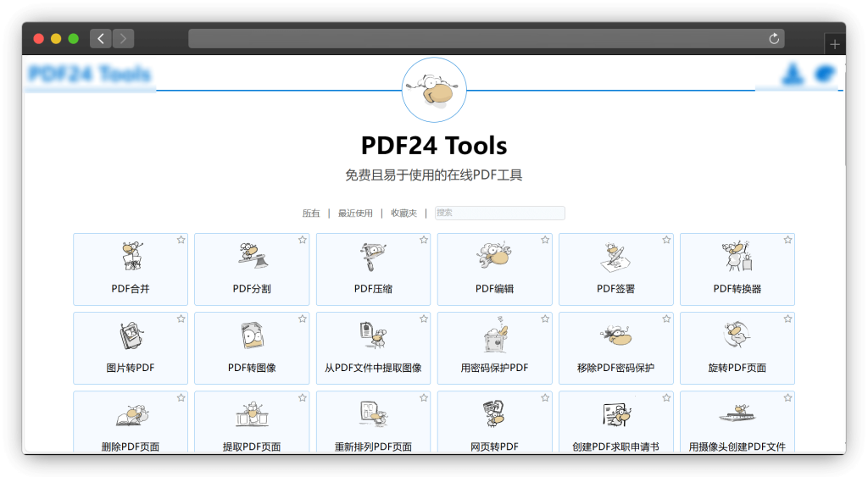
Task: Open the 创建PDF求职申请书 icon
Action: tap(616, 414)
